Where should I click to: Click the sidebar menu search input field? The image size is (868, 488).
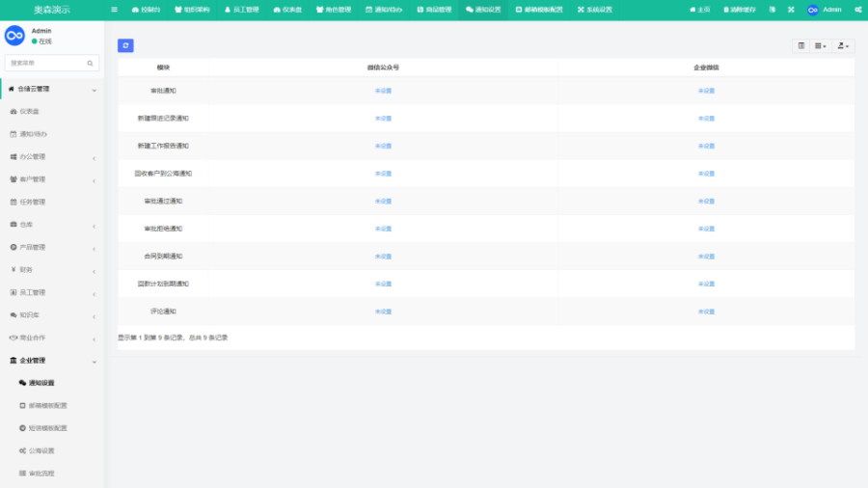click(45, 63)
